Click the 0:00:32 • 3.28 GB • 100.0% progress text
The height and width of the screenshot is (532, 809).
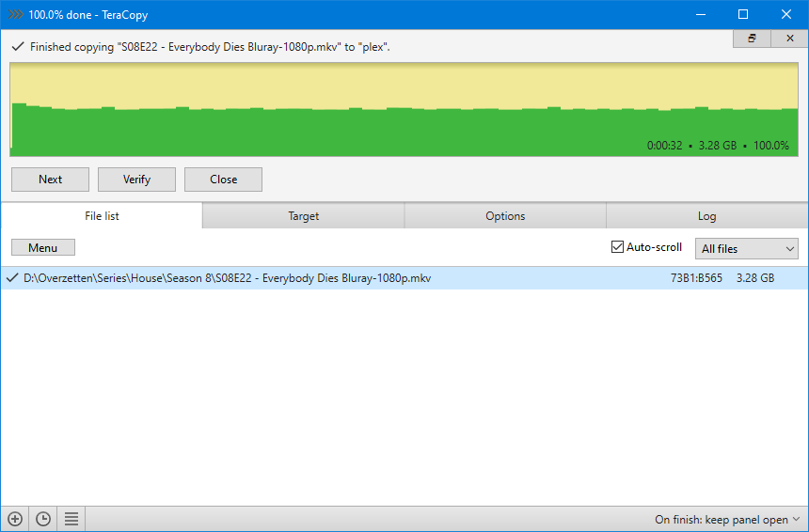coord(718,146)
